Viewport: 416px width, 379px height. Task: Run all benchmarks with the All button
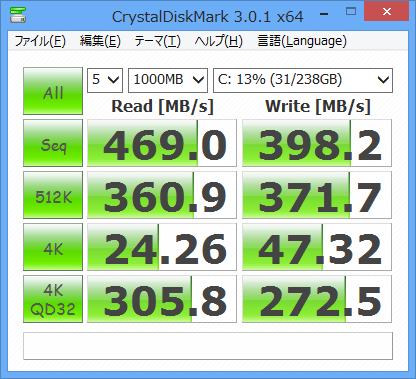pos(53,91)
